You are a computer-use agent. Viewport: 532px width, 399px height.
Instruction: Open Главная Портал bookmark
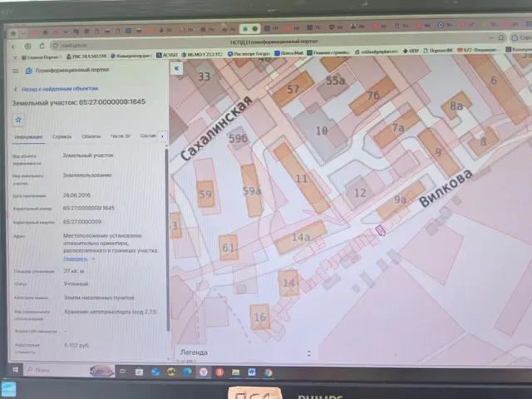click(42, 57)
